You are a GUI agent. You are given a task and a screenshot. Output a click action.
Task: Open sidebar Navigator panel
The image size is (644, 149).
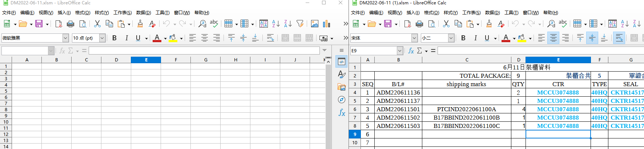pyautogui.click(x=342, y=100)
